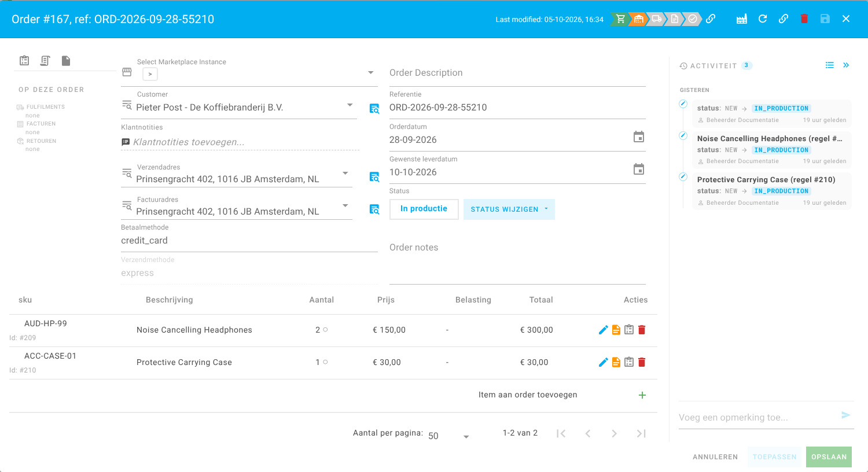This screenshot has width=868, height=472.
Task: Open the factory production icon in header
Action: (742, 19)
